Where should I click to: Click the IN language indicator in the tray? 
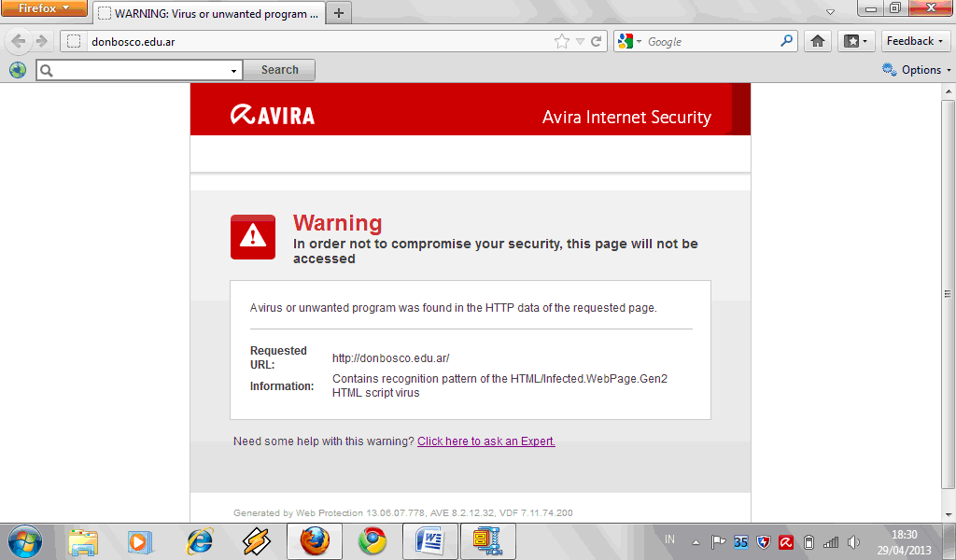pyautogui.click(x=669, y=539)
